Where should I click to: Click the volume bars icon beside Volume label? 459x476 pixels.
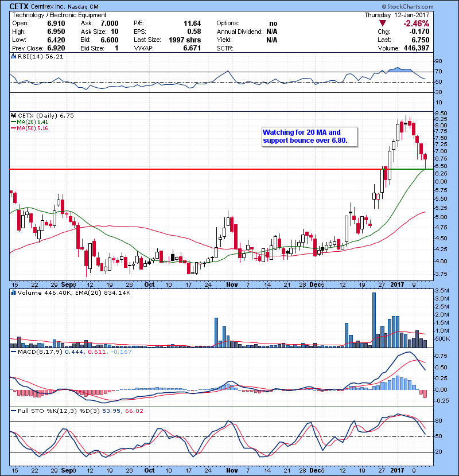[13, 292]
